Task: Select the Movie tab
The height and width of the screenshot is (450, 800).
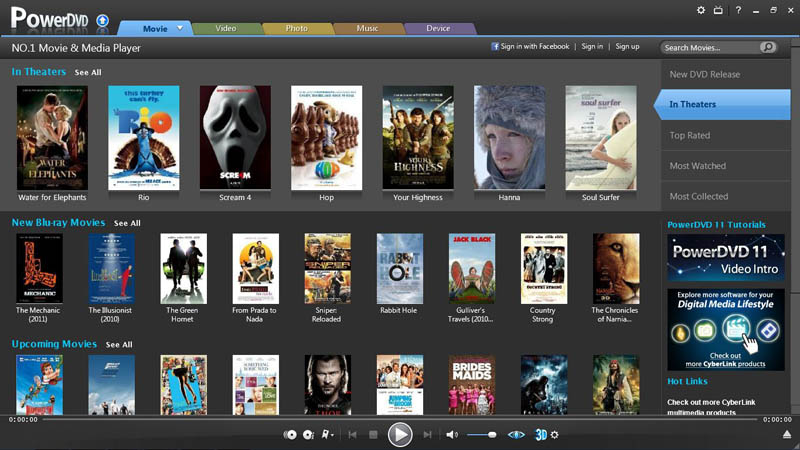Action: [155, 29]
